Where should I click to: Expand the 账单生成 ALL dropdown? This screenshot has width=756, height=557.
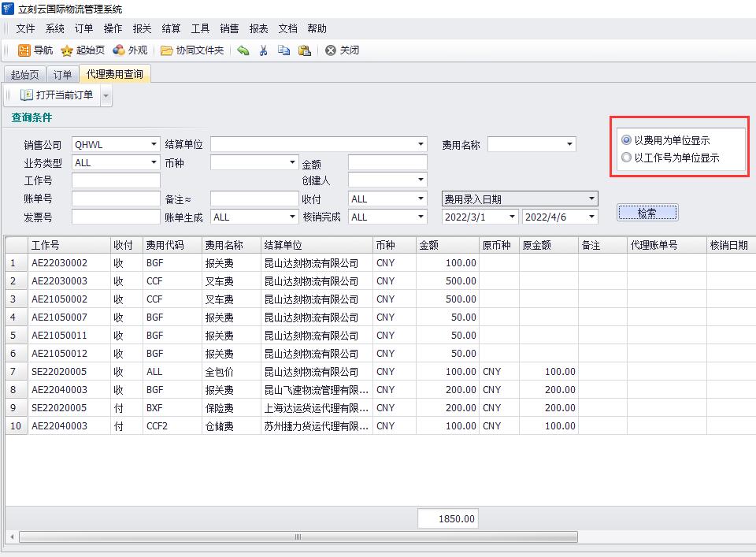tap(292, 217)
